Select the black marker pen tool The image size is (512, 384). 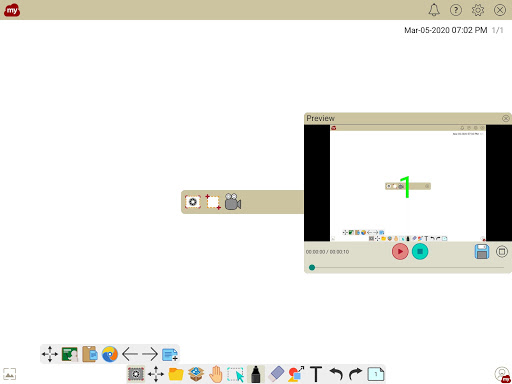[x=256, y=374]
